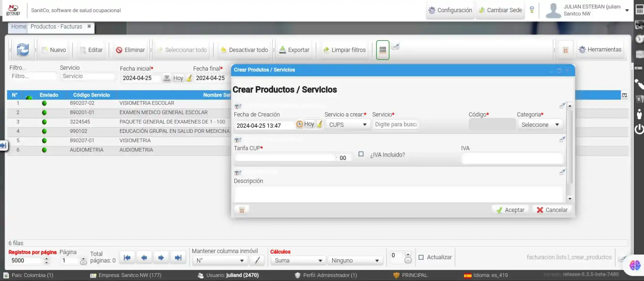Click the clock icon beside Fecha de Creación
Image resolution: width=644 pixels, height=281 pixels.
coord(299,124)
